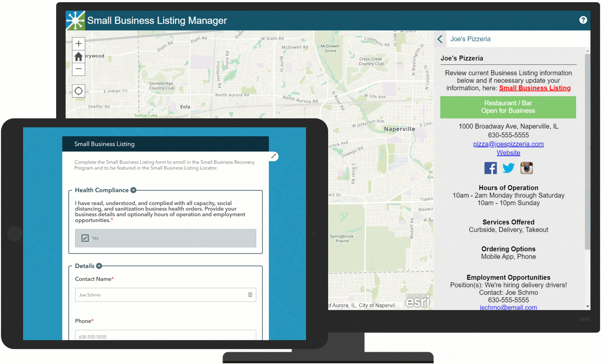Open the Website link
The width and height of the screenshot is (604, 364).
[508, 153]
